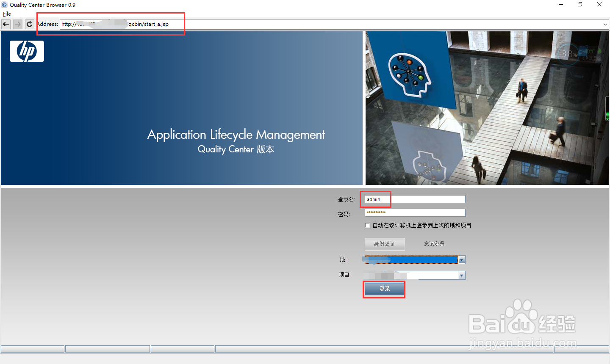610x364 pixels.
Task: Open the 项目 project dropdown
Action: pyautogui.click(x=462, y=276)
